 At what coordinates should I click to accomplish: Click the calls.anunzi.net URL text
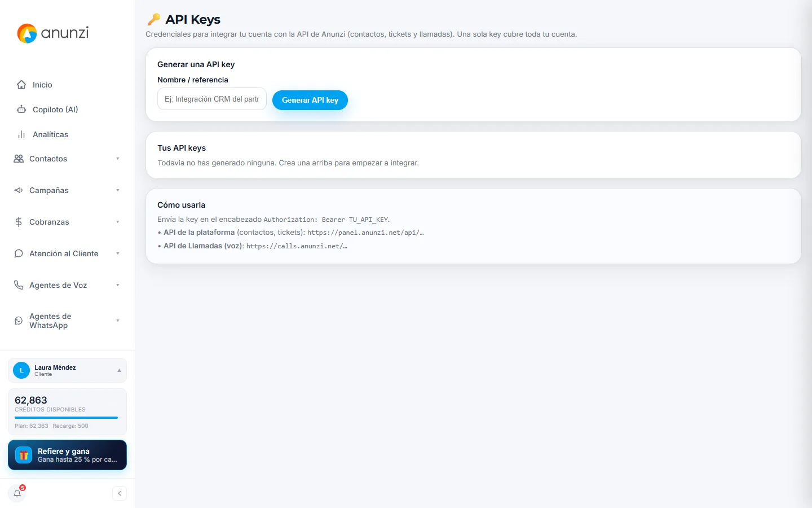tap(297, 246)
